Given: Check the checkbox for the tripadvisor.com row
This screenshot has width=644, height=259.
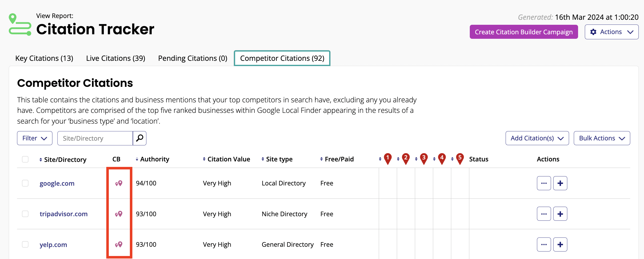Looking at the screenshot, I should pyautogui.click(x=25, y=213).
